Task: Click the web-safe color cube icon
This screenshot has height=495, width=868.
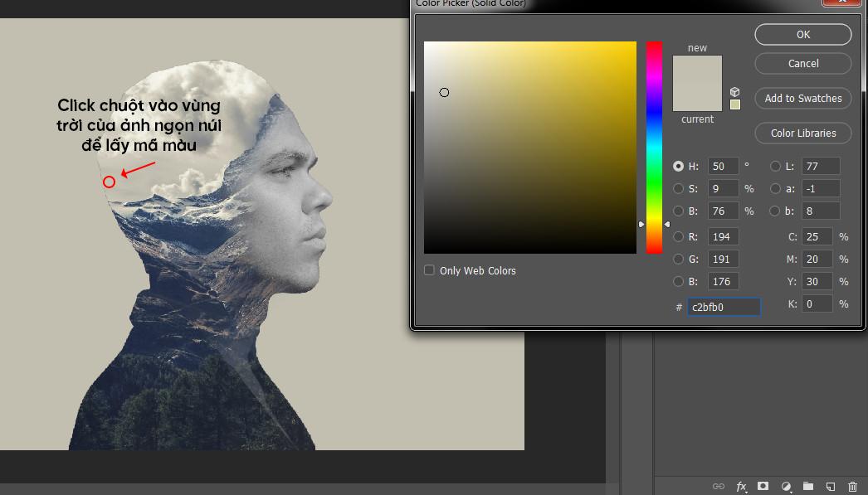Action: [x=734, y=93]
